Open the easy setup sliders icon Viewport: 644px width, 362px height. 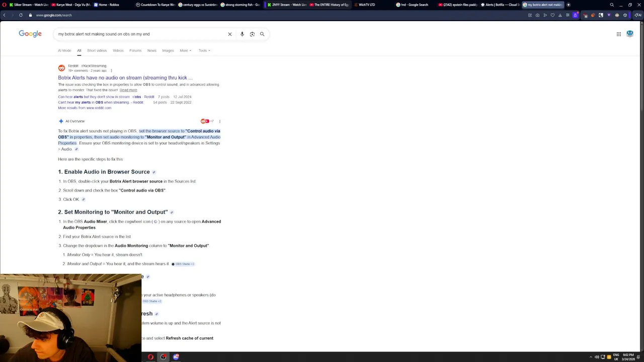point(568,15)
